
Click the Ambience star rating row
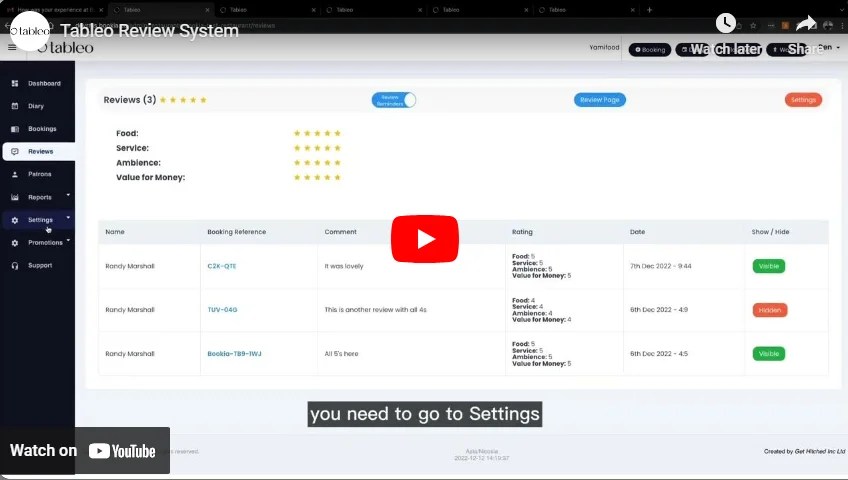coord(317,162)
